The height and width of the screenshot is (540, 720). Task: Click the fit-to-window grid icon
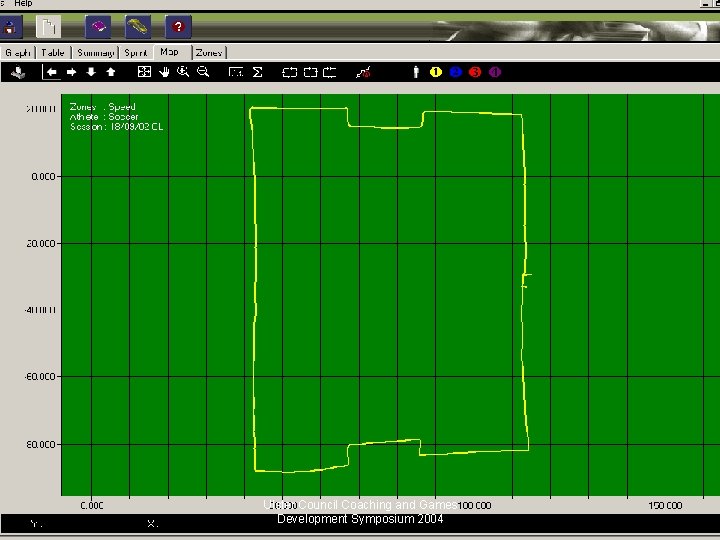point(144,72)
